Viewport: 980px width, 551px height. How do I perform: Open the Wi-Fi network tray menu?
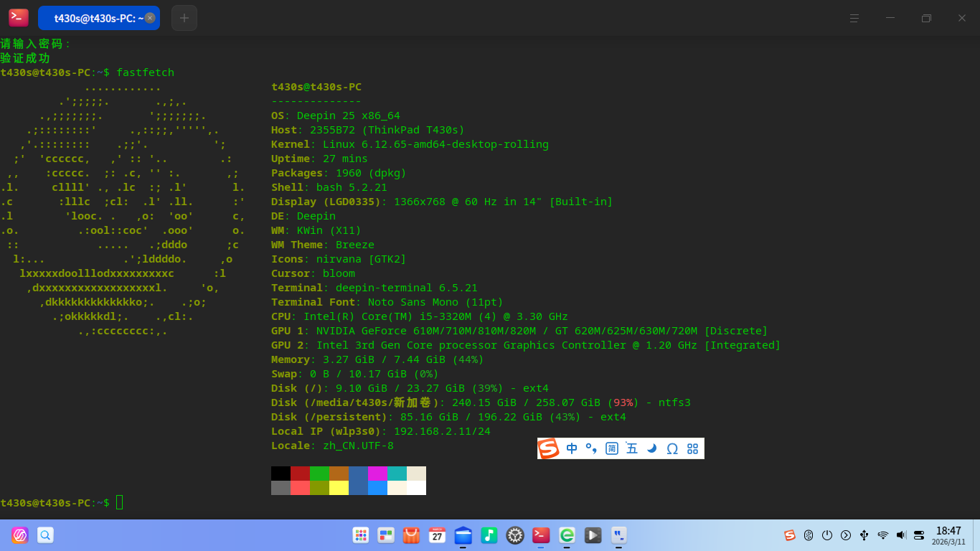coord(882,535)
